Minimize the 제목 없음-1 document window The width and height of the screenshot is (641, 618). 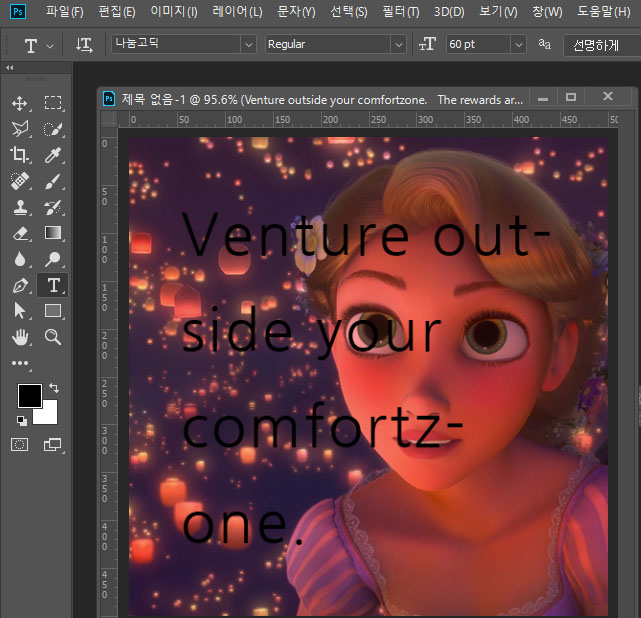pos(543,97)
